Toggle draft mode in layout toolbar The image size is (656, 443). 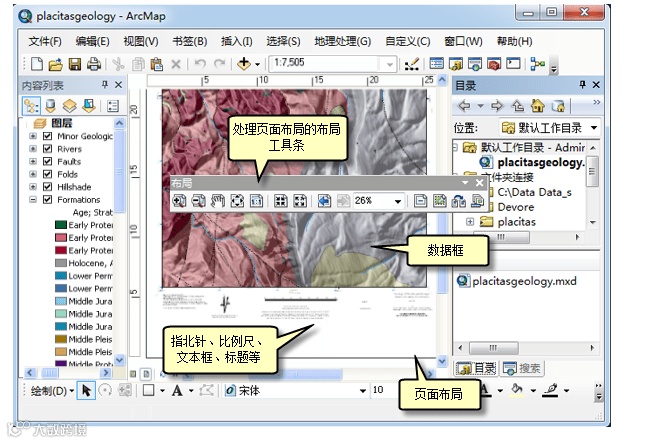[420, 201]
